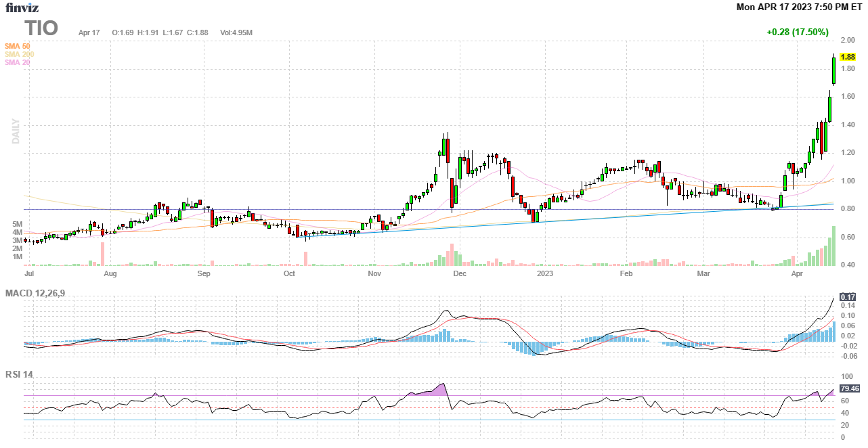This screenshot has width=868, height=448.
Task: Click the Vol:4.95M volume readout
Action: (x=236, y=32)
